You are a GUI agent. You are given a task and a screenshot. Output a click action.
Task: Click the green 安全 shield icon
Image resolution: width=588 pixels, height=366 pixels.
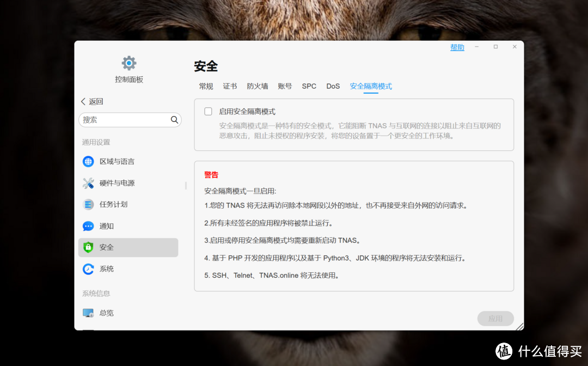(88, 247)
